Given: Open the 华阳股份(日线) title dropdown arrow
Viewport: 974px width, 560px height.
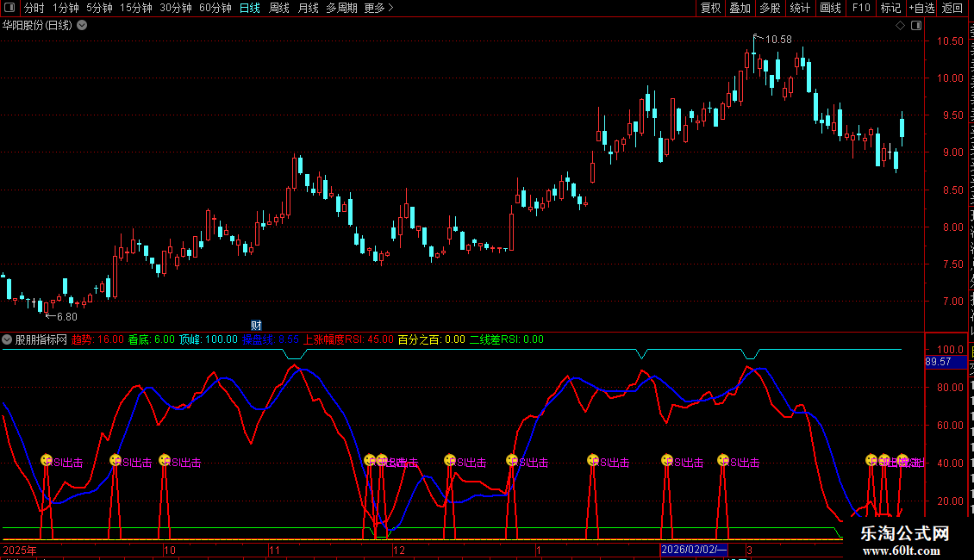Looking at the screenshot, I should click(82, 26).
